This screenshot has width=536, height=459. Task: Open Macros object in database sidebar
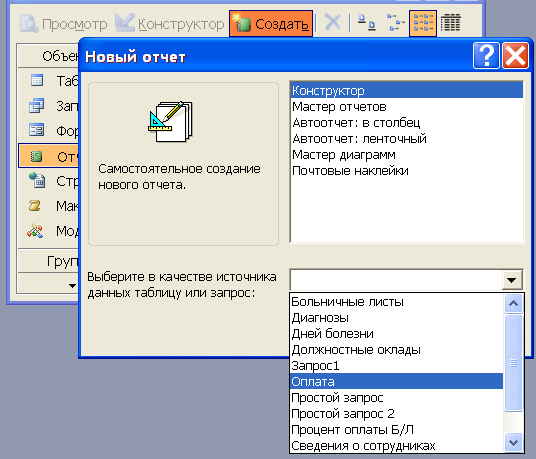pyautogui.click(x=49, y=206)
